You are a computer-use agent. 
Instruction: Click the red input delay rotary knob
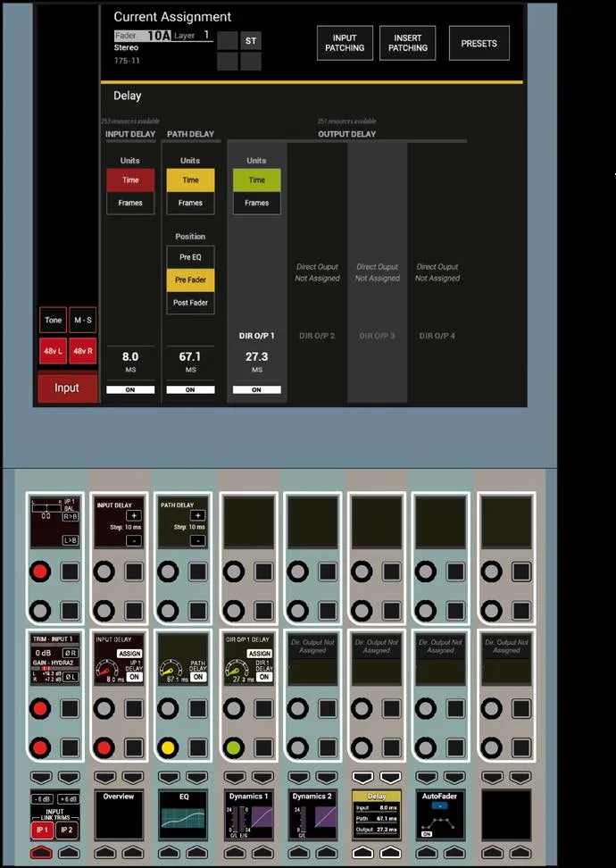104,747
